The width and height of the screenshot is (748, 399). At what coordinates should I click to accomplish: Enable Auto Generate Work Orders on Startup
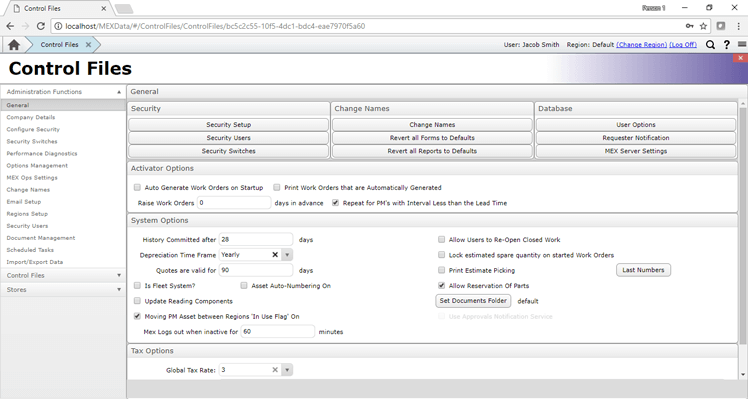(137, 188)
